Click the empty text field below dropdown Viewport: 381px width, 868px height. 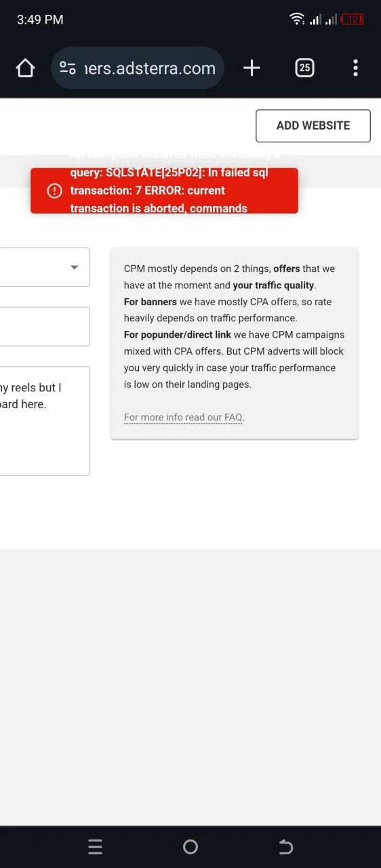pos(45,327)
